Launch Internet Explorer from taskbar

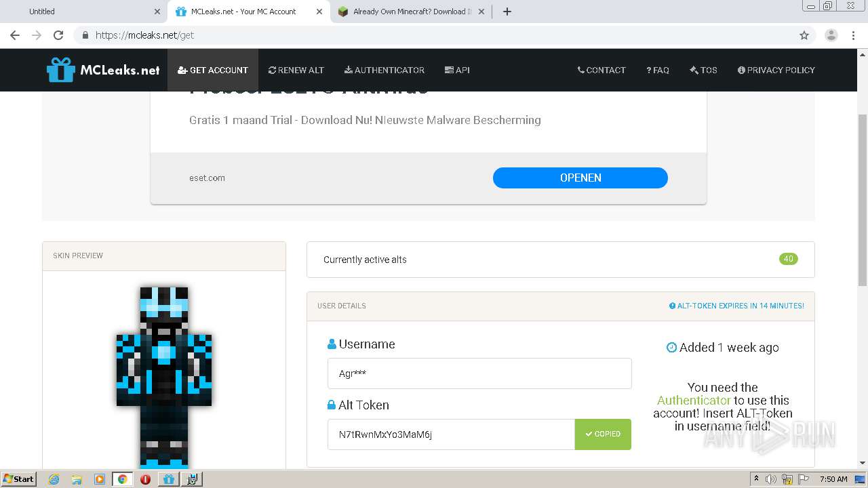tap(54, 479)
